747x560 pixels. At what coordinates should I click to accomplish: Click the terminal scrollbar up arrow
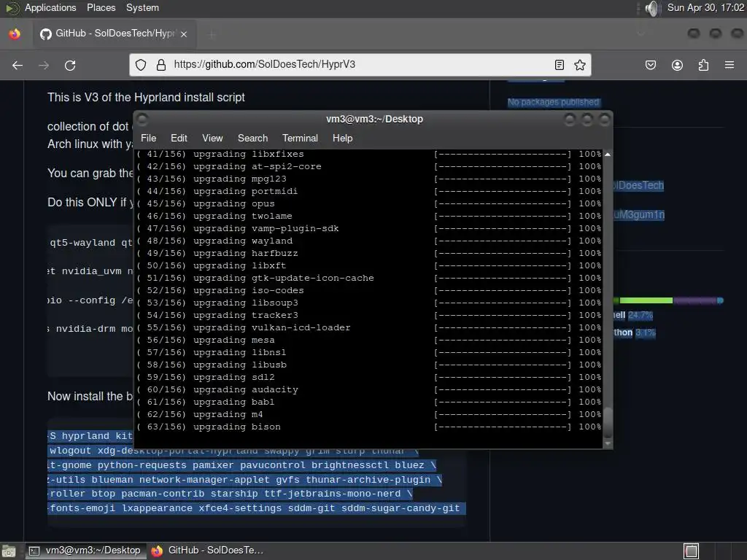pyautogui.click(x=608, y=155)
